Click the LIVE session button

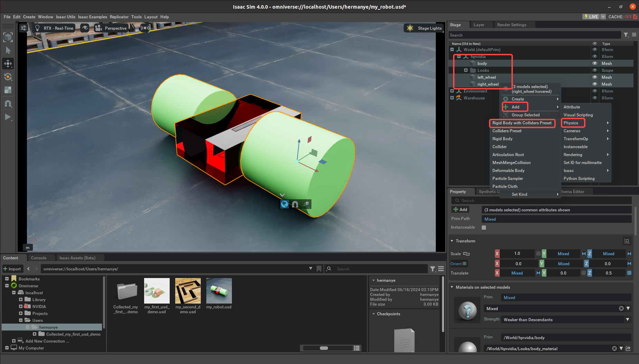coord(591,17)
